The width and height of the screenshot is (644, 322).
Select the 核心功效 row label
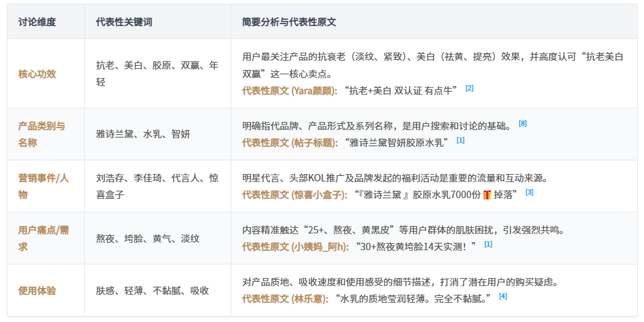point(37,74)
